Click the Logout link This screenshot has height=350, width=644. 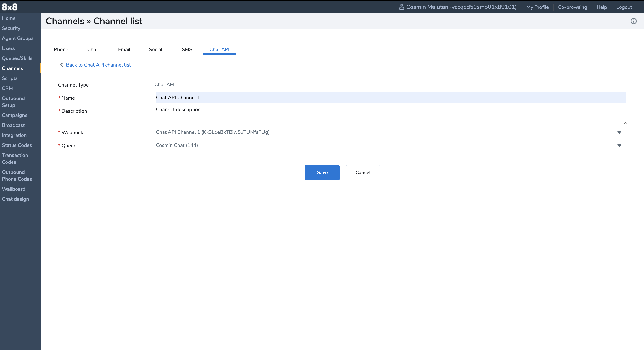[x=624, y=7]
